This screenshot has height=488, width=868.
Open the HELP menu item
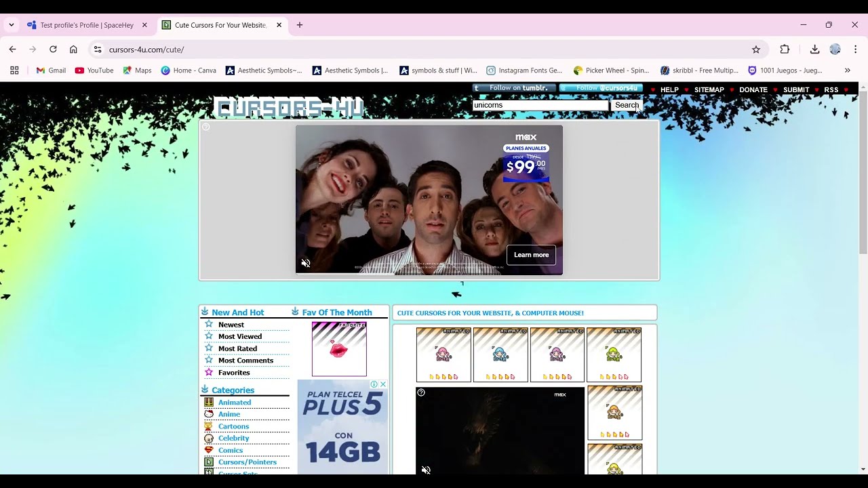[669, 89]
